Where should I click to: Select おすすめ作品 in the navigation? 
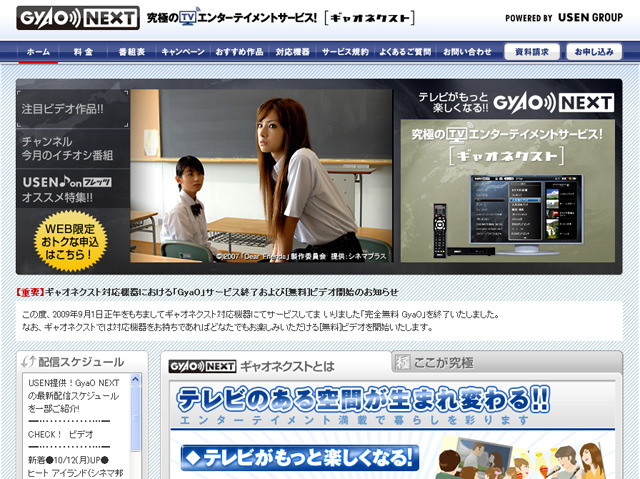(238, 51)
